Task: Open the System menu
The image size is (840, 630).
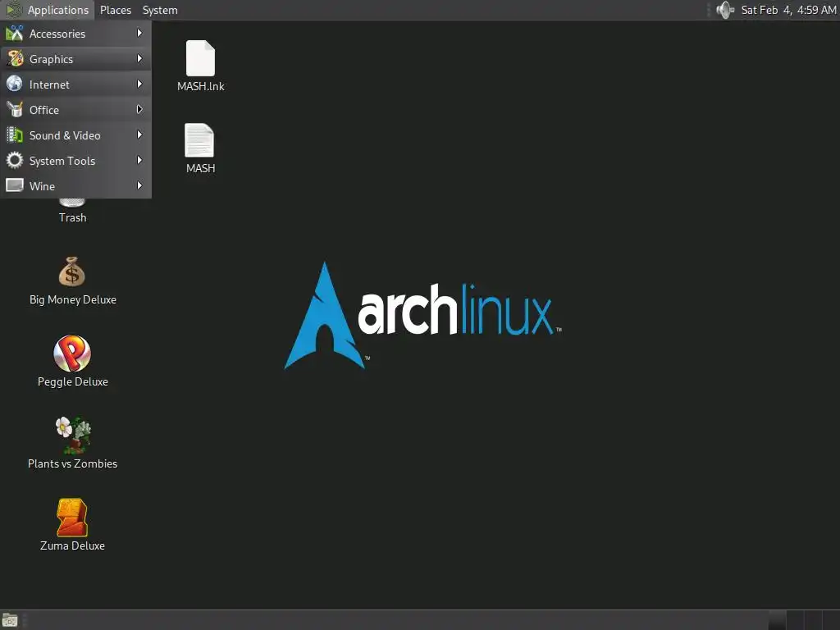Action: click(160, 10)
